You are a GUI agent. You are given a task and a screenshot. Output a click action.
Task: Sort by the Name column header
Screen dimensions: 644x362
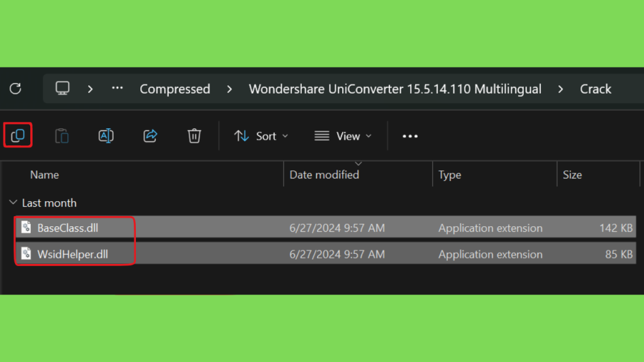point(45,175)
